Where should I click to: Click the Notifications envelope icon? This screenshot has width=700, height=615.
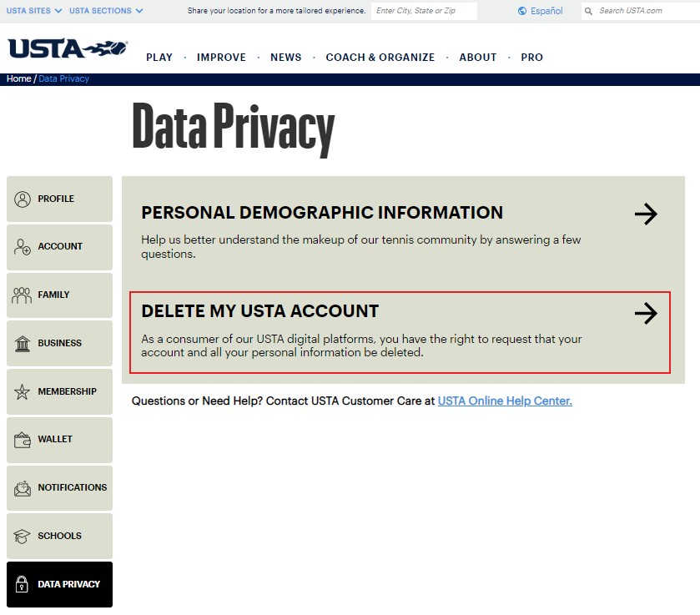pyautogui.click(x=23, y=488)
